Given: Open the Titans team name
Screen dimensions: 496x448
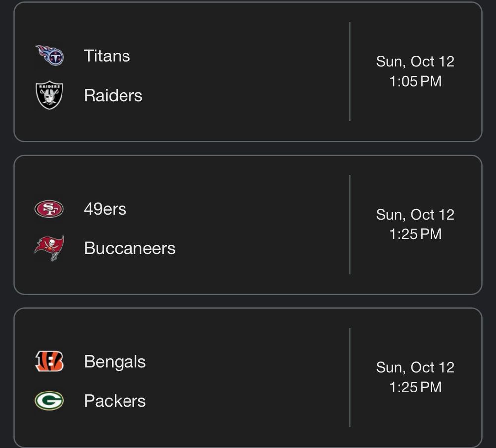Looking at the screenshot, I should click(107, 56).
